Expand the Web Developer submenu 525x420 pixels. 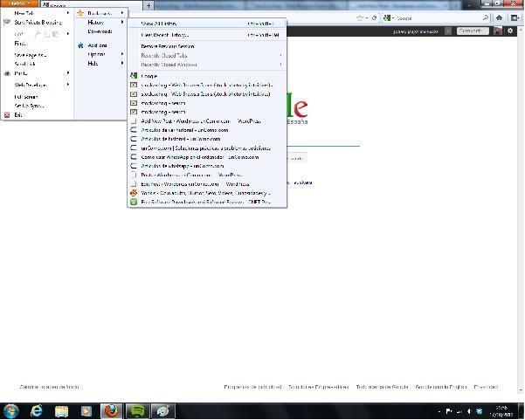[31, 85]
